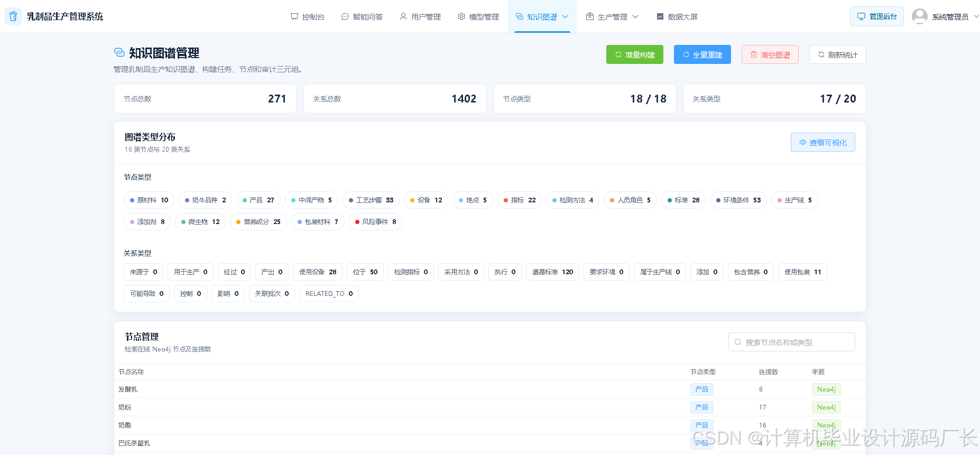Click the search magnifier icon
The image size is (980, 455).
(x=738, y=342)
